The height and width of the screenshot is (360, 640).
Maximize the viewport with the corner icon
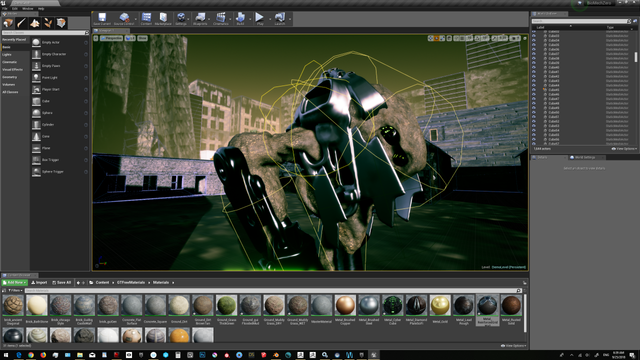click(x=525, y=38)
